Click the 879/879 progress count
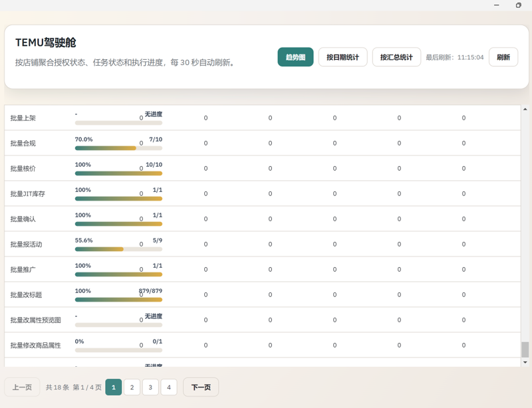Image resolution: width=532 pixels, height=408 pixels. (x=151, y=291)
